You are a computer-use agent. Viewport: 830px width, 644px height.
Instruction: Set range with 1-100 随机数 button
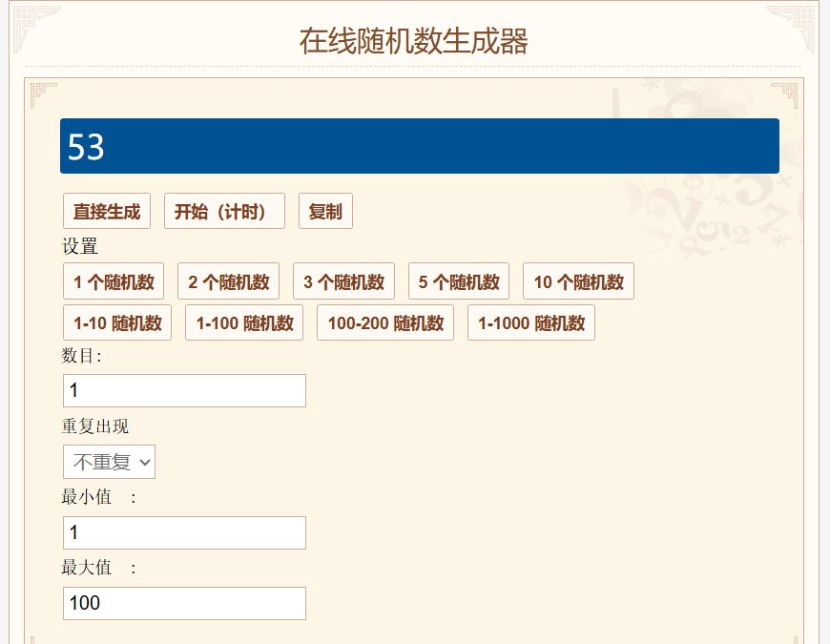(244, 322)
